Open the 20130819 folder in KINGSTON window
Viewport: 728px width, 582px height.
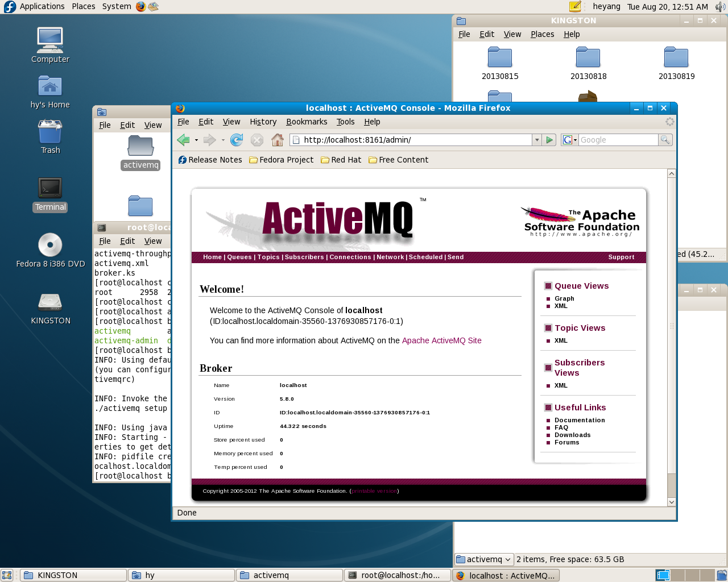[676, 63]
